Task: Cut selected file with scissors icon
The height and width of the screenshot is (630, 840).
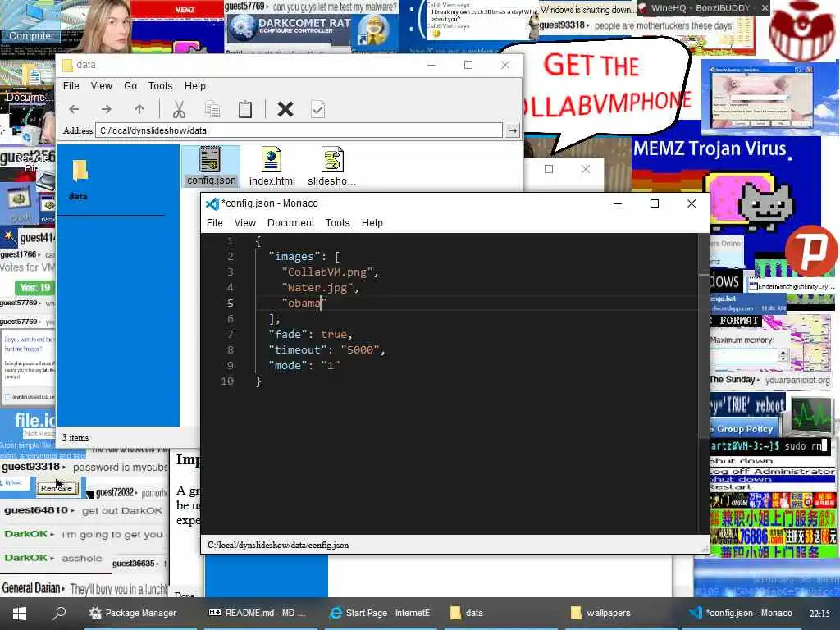Action: click(x=179, y=109)
